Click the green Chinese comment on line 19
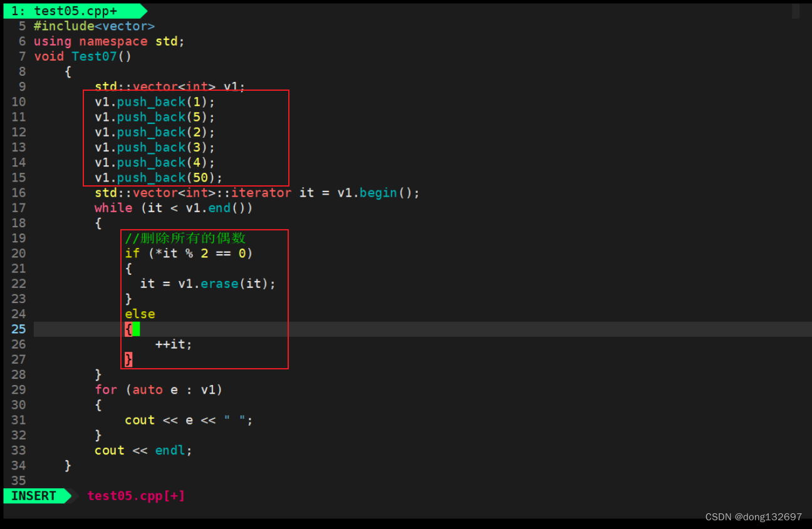 coord(185,238)
